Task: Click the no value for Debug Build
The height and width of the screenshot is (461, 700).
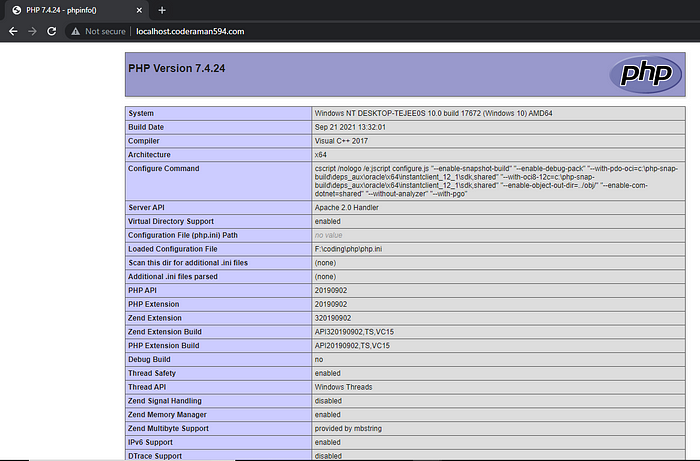Action: [x=319, y=360]
